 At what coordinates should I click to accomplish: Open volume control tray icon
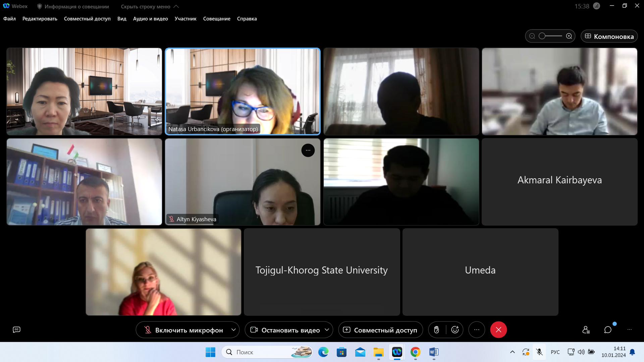581,352
